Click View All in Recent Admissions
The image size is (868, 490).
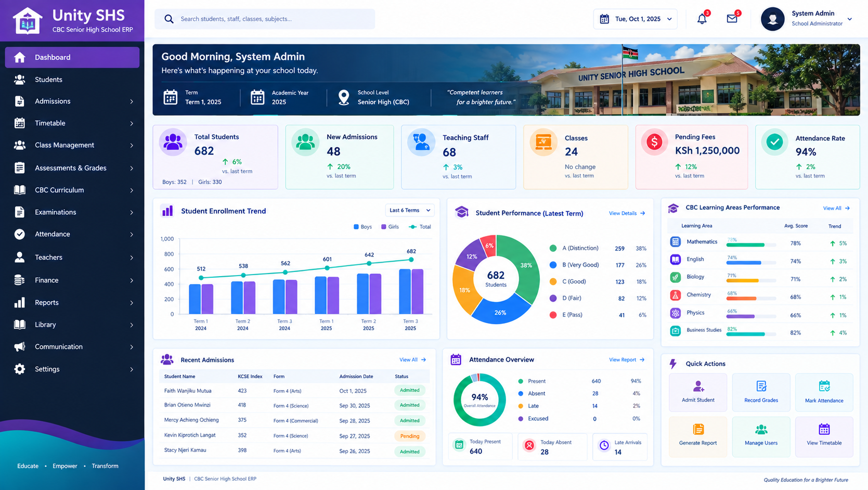point(413,359)
